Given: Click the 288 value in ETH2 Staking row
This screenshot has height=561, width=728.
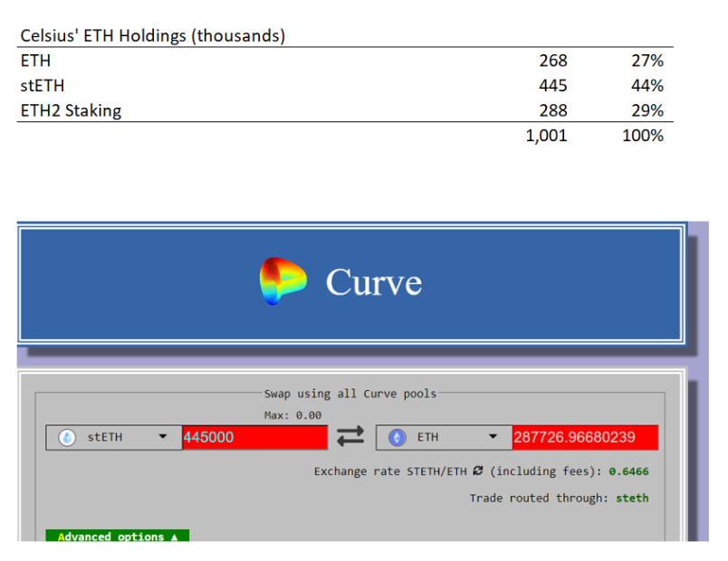Looking at the screenshot, I should point(553,111).
